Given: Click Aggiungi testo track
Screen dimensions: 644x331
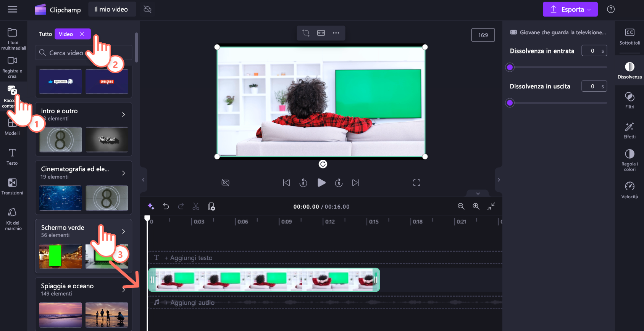Looking at the screenshot, I should 325,258.
